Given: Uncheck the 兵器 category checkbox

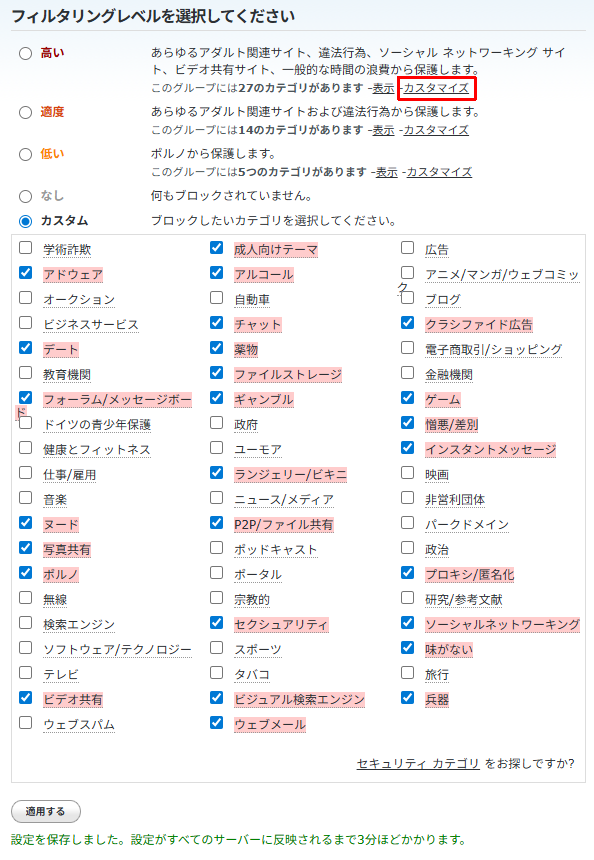Looking at the screenshot, I should pyautogui.click(x=407, y=697).
